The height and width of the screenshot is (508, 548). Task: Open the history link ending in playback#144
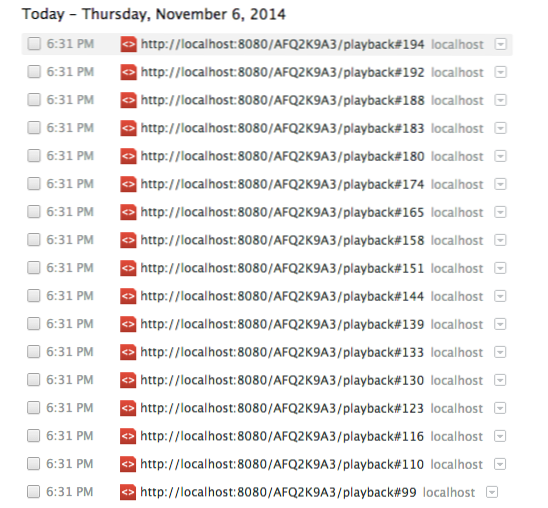pyautogui.click(x=282, y=296)
